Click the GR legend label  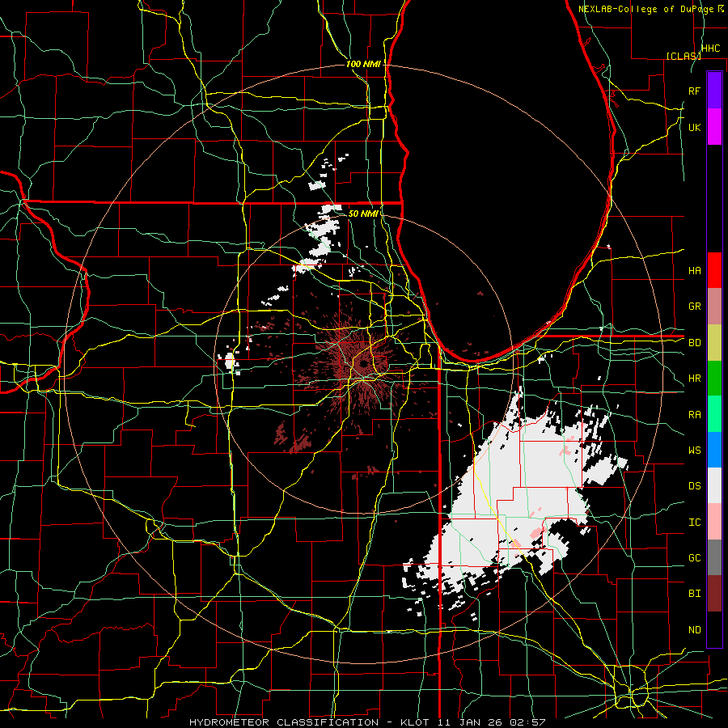pos(694,307)
